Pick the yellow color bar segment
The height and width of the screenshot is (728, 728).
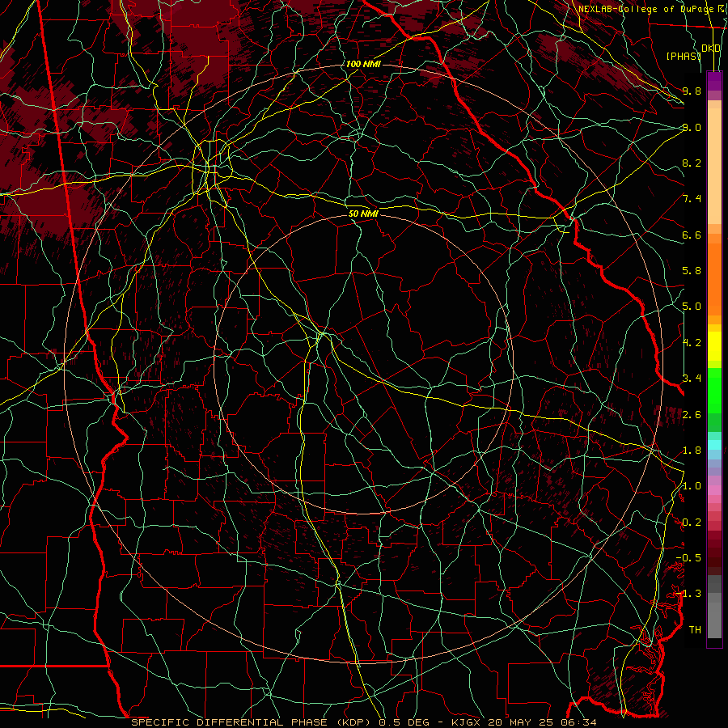click(x=714, y=346)
